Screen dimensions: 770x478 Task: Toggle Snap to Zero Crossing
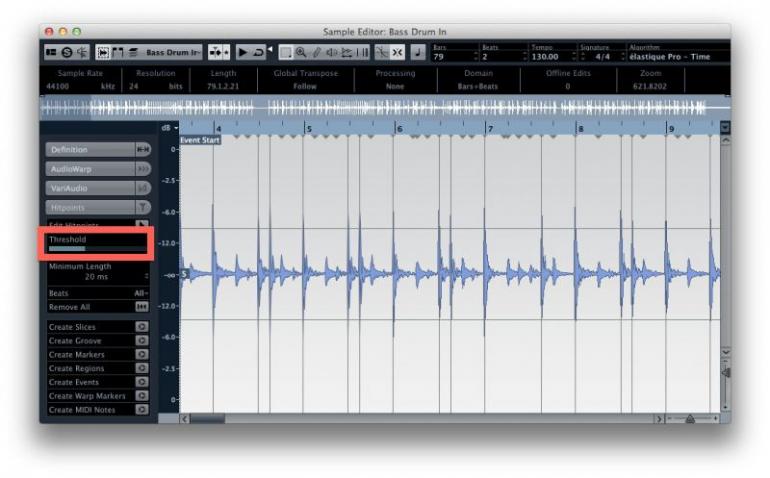(382, 52)
